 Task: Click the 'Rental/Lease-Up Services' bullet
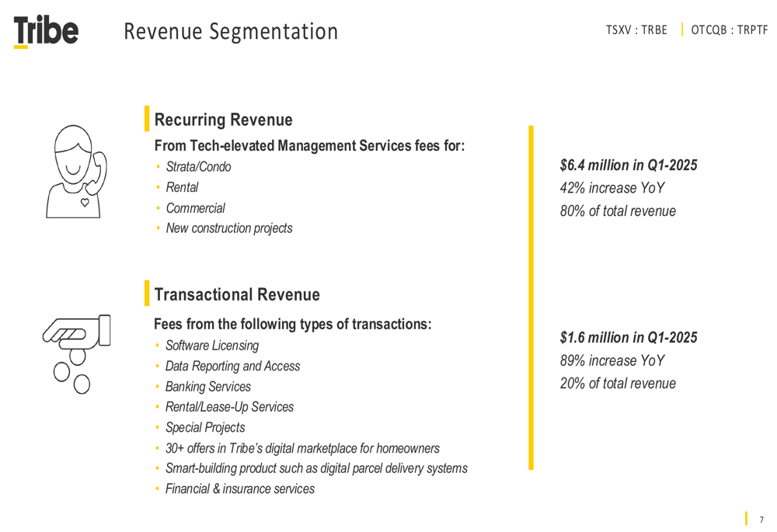(229, 407)
